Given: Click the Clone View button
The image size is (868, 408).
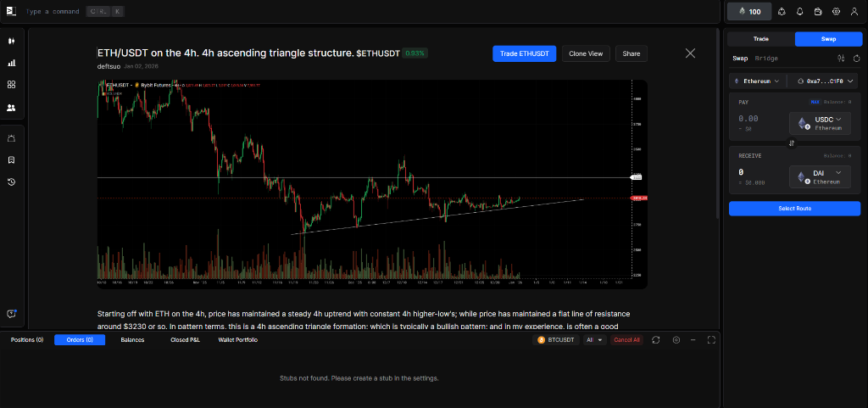Looking at the screenshot, I should 586,53.
